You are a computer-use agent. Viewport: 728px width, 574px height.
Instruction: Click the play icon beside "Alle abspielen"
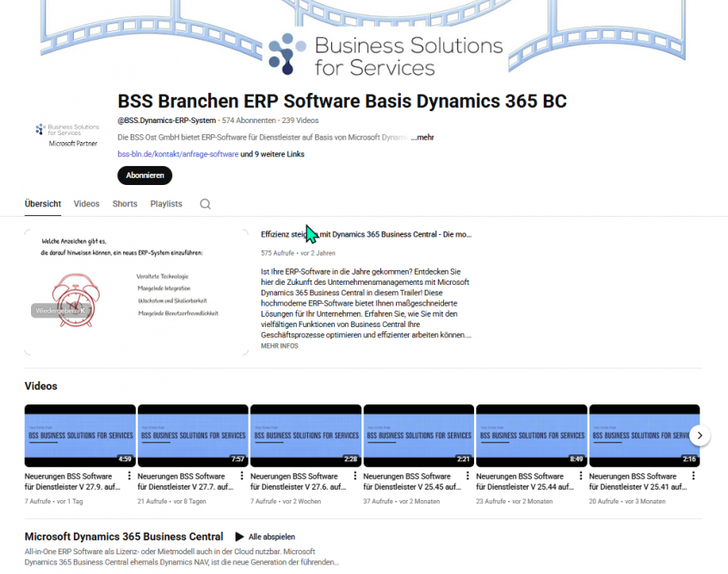point(240,536)
